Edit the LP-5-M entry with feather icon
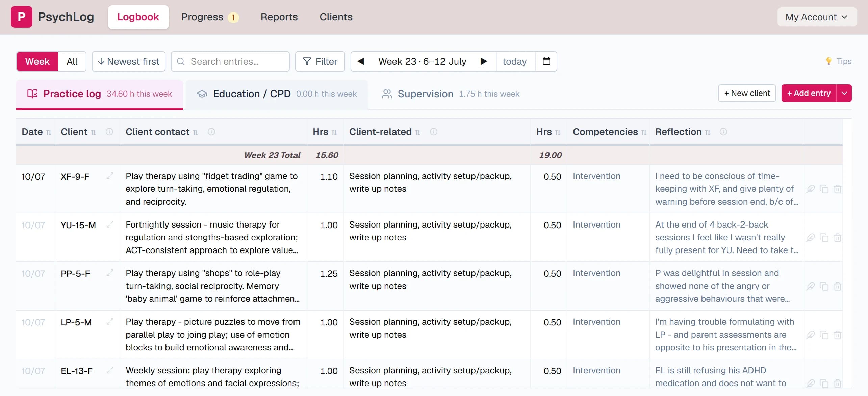The width and height of the screenshot is (868, 396). pos(811,335)
